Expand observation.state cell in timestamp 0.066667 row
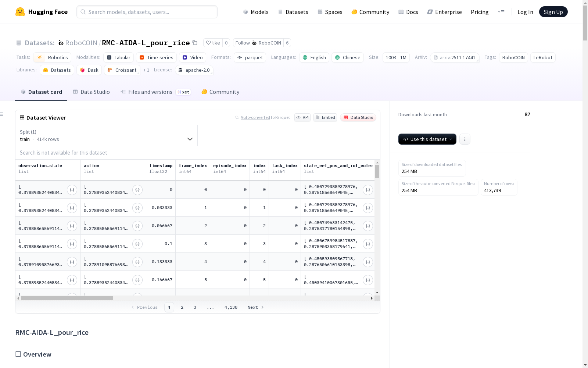The image size is (588, 368). tap(72, 226)
